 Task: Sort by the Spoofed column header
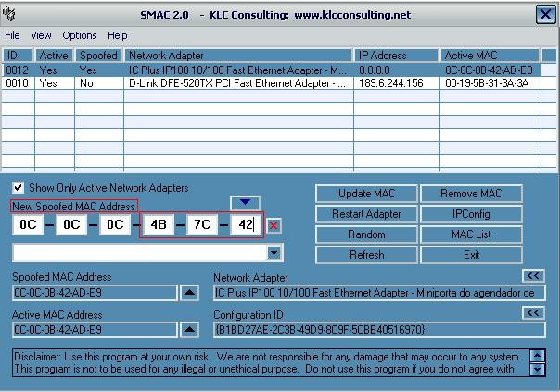coord(99,56)
